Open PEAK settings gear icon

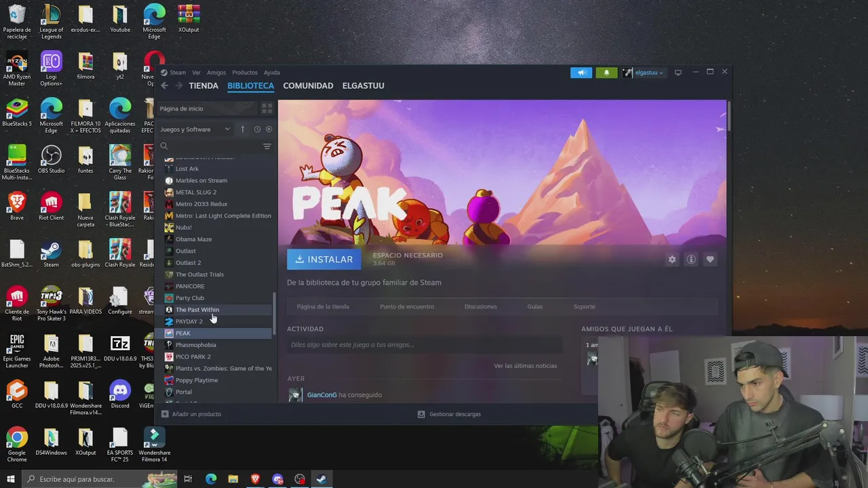(x=672, y=260)
